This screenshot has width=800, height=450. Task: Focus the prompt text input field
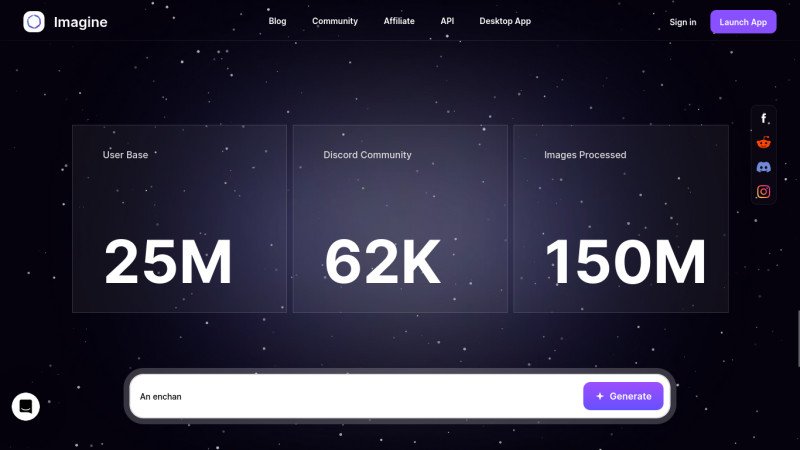point(355,396)
